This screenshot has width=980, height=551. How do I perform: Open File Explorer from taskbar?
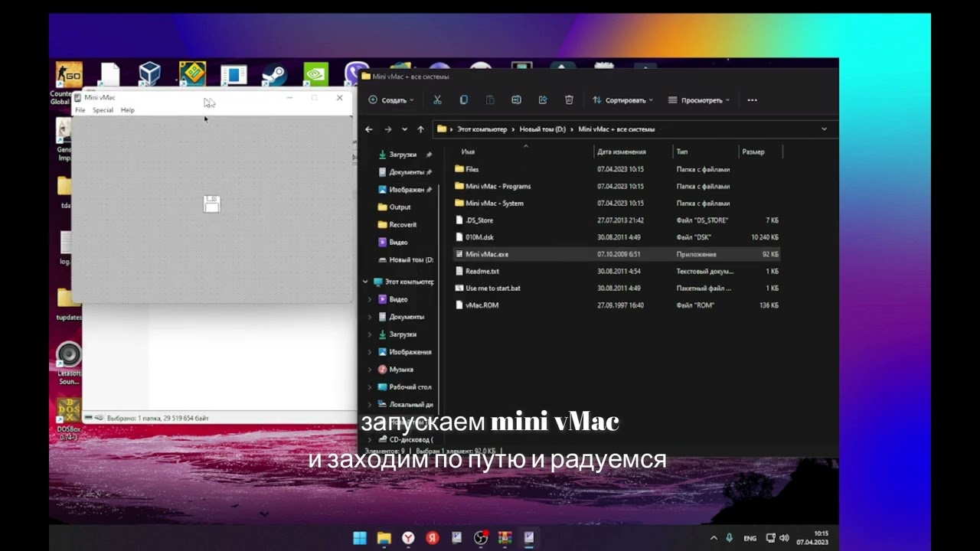point(384,538)
